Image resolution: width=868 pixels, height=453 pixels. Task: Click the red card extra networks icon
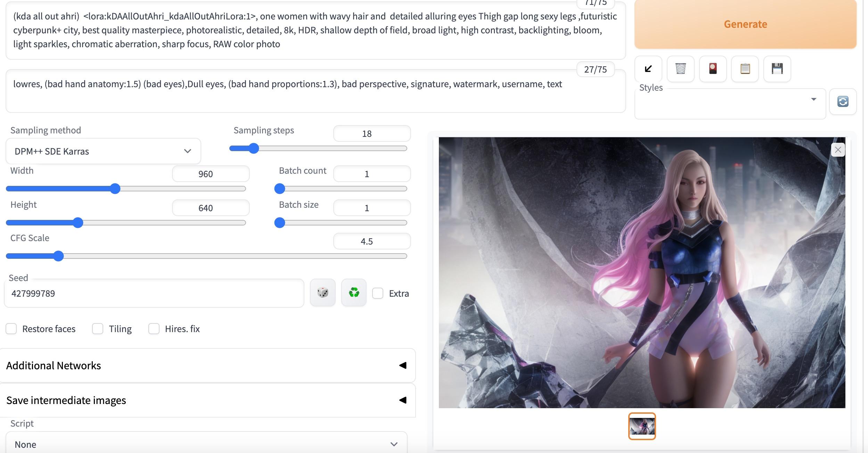tap(713, 69)
